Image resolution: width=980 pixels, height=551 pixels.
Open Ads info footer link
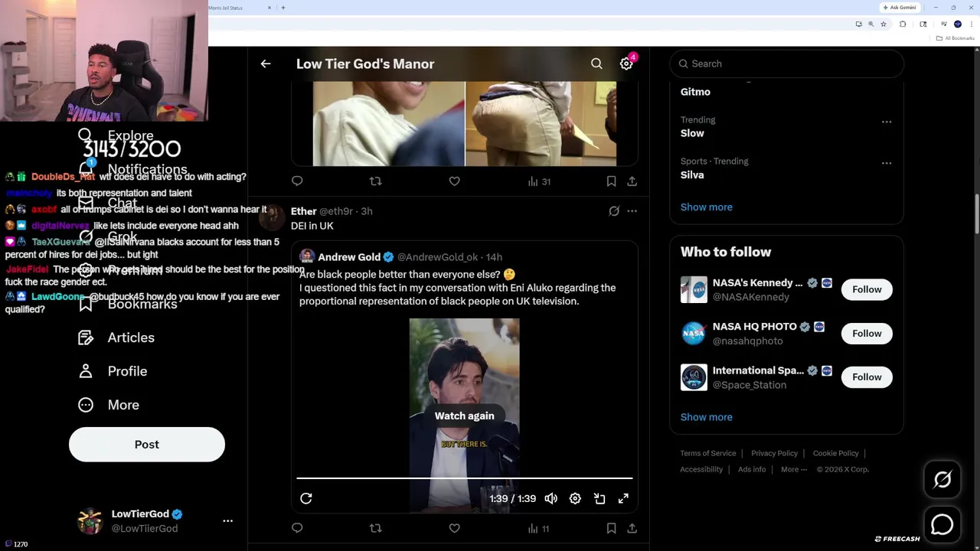tap(752, 469)
